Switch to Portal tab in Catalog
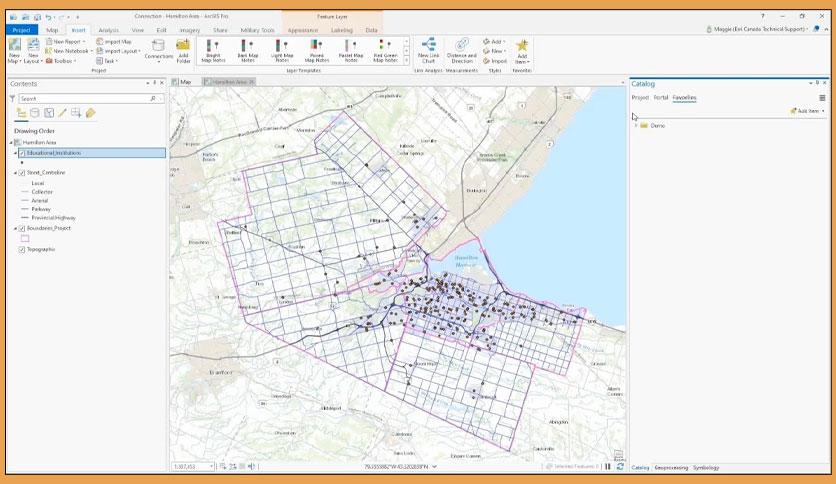 (x=661, y=98)
